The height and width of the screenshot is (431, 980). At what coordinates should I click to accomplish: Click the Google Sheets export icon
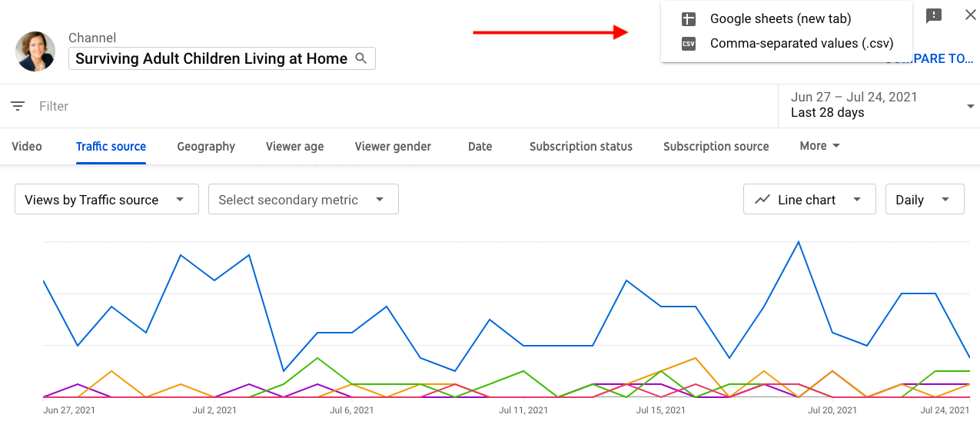[688, 19]
